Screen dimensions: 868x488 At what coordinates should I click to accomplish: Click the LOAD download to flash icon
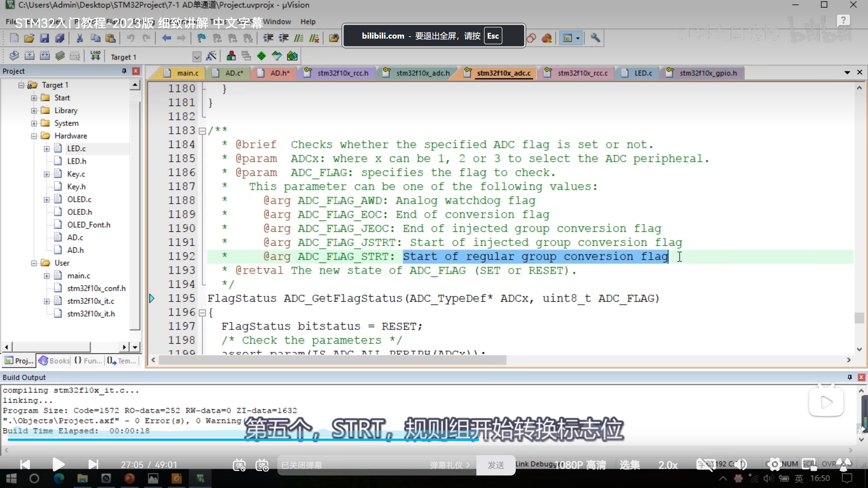pyautogui.click(x=95, y=56)
